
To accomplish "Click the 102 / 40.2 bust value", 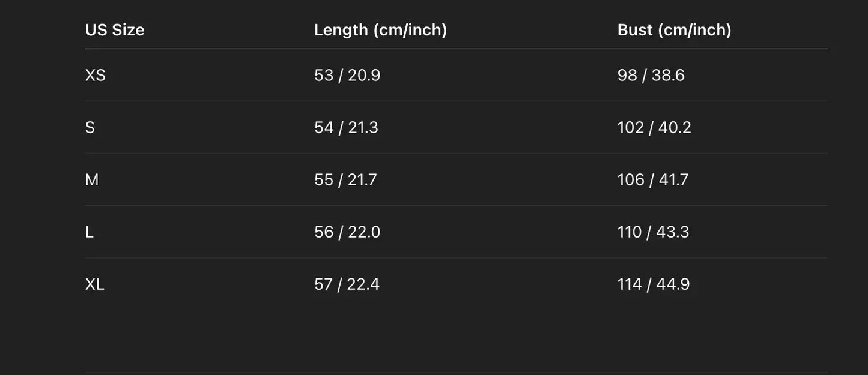I will [654, 128].
